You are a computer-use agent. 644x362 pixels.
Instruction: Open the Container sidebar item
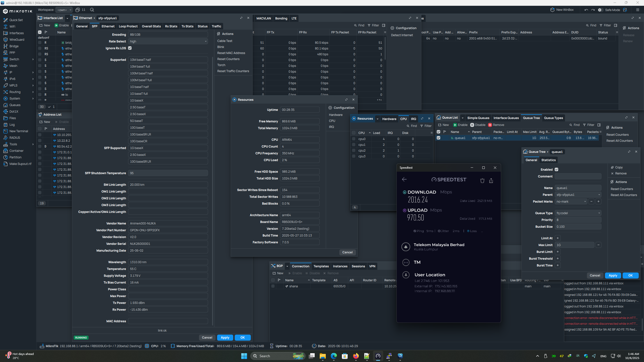[16, 151]
